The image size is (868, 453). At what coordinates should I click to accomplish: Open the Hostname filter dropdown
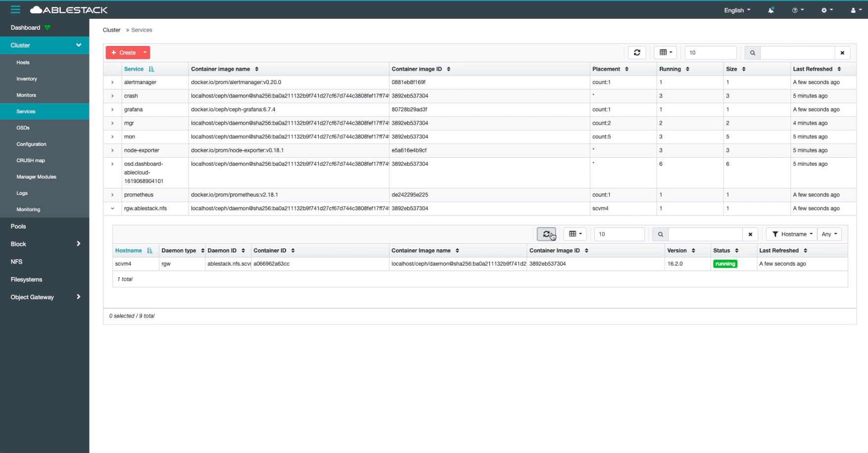pyautogui.click(x=792, y=234)
